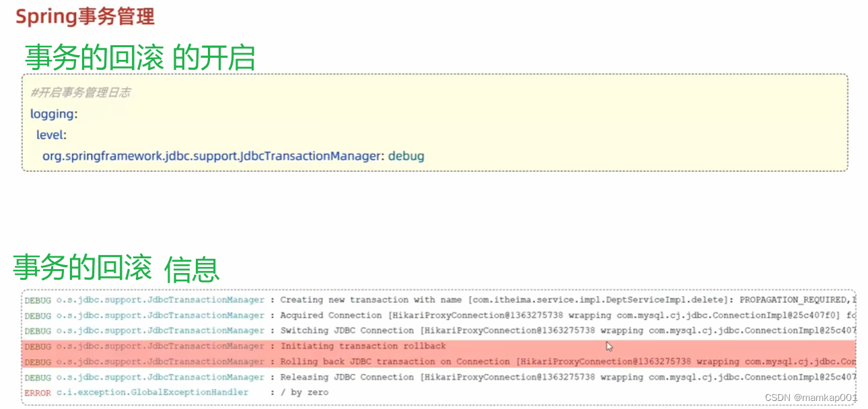Viewport: 868px width, 409px height.
Task: Select the highlighted "Initiating transaction rollback" log line
Action: (363, 346)
